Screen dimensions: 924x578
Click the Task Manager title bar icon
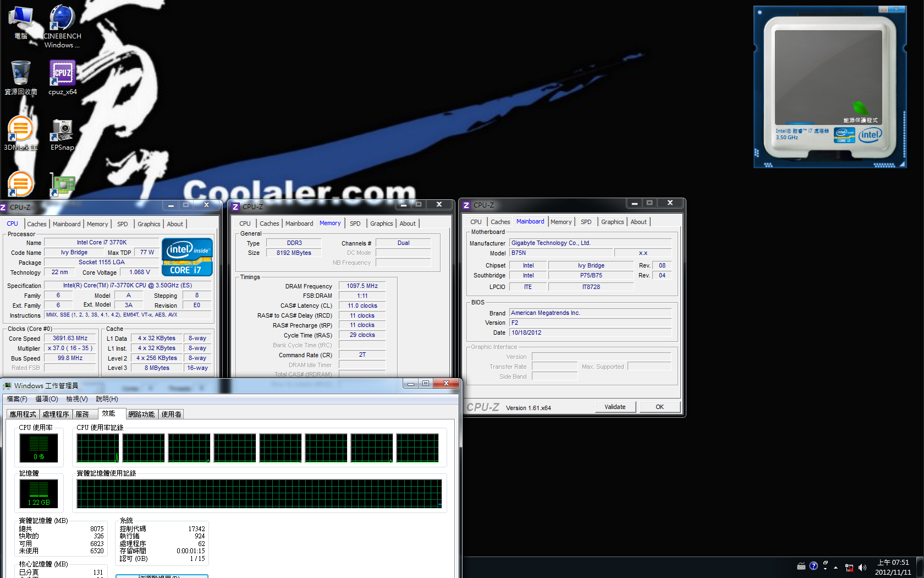7,386
